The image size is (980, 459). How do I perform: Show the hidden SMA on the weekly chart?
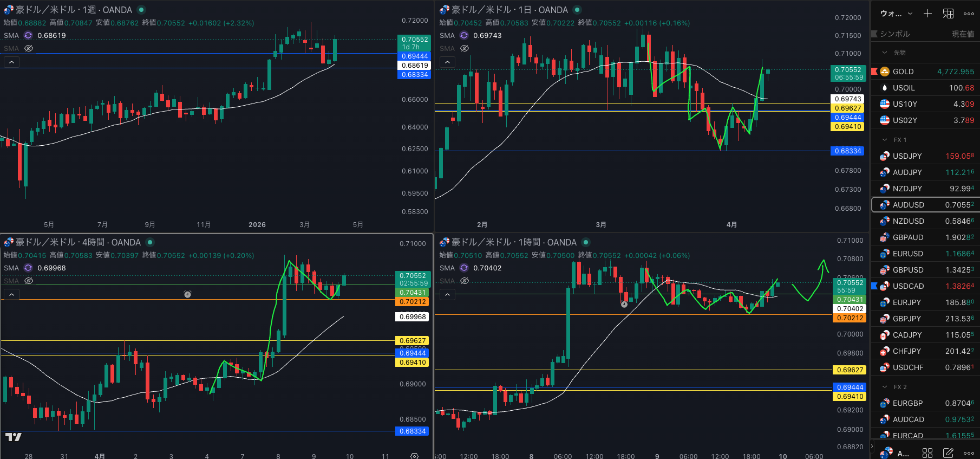coord(29,48)
